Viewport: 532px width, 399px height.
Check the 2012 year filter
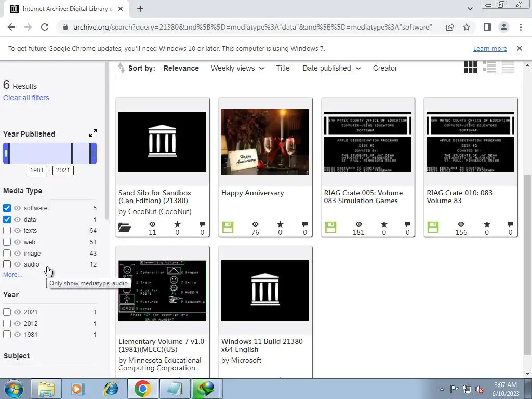(7, 323)
